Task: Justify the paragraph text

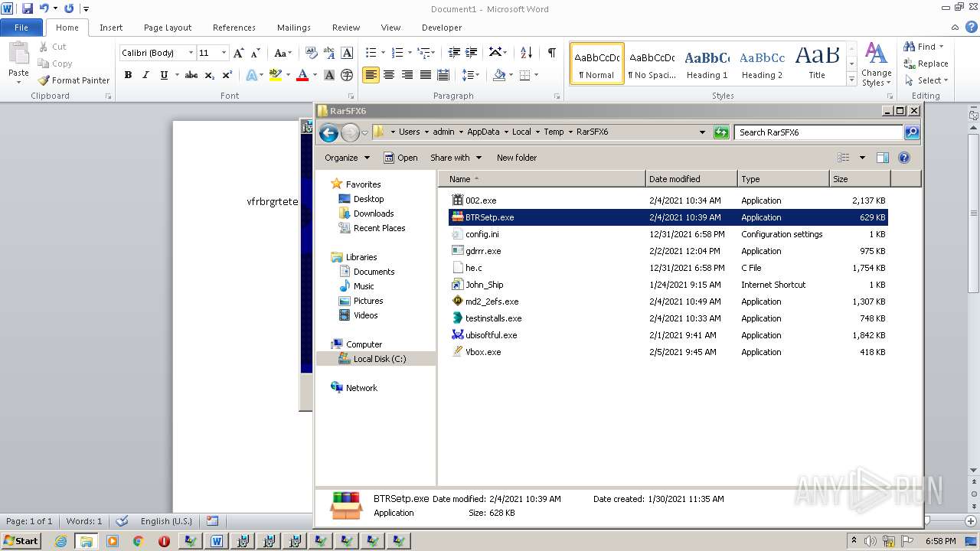Action: (x=425, y=75)
